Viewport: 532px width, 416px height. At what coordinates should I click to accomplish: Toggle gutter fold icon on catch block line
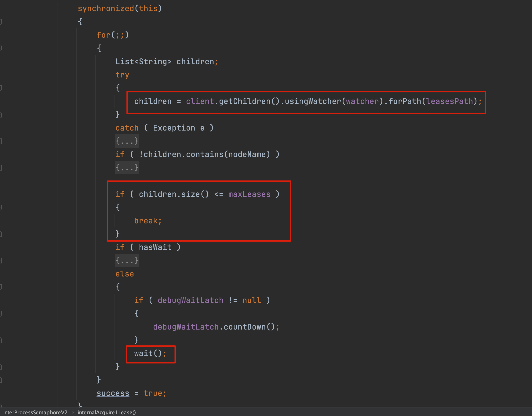coord(1,141)
